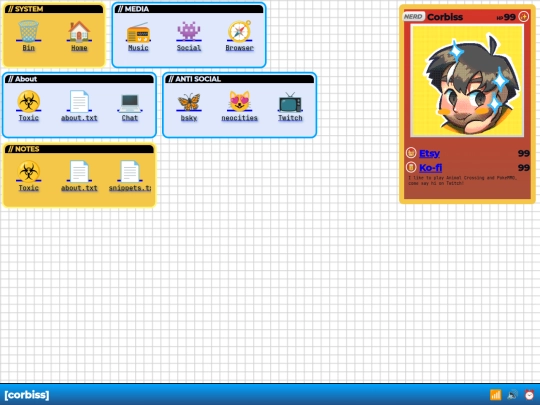The height and width of the screenshot is (405, 540).
Task: Click the Toxic biohazard icon in About
Action: [29, 101]
